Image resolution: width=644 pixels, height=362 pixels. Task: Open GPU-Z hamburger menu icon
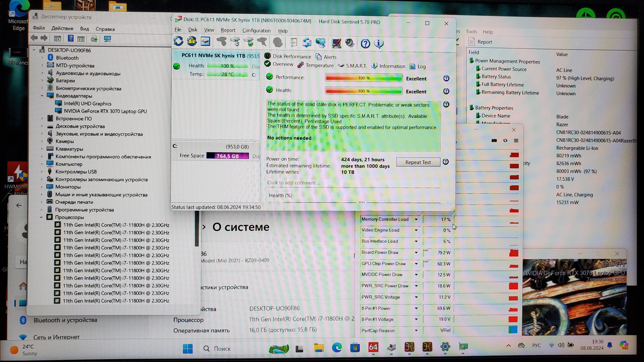tap(516, 141)
